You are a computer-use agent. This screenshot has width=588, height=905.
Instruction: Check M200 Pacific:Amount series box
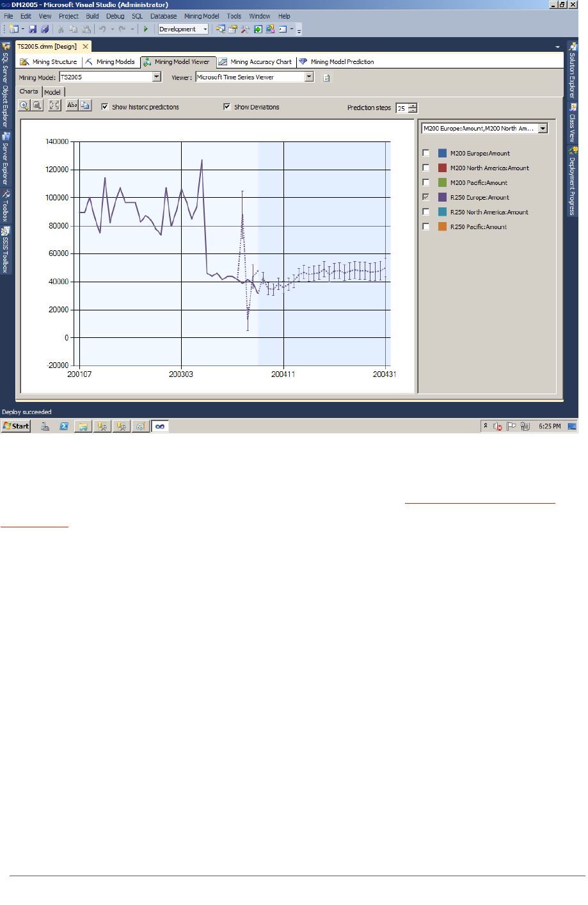426,182
